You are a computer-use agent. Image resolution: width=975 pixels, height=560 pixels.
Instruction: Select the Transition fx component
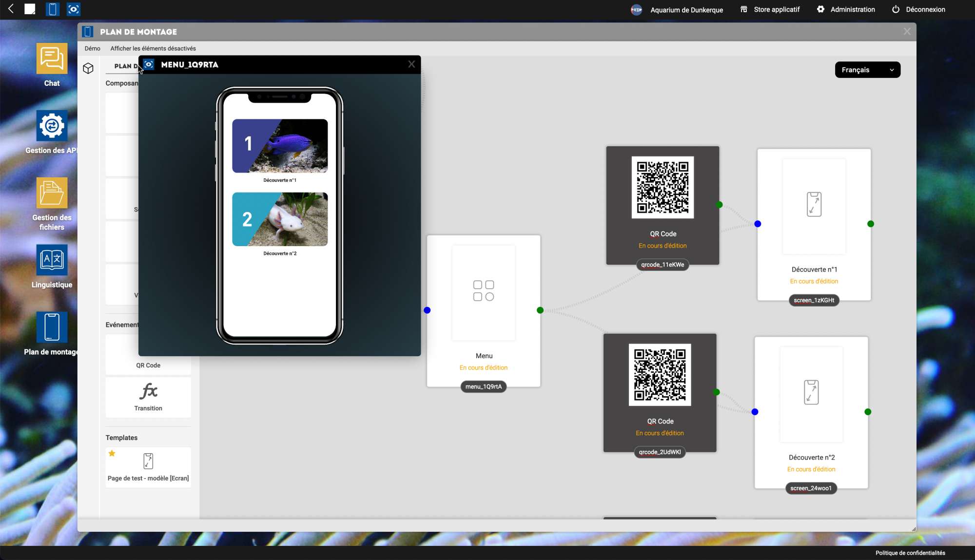(x=148, y=397)
